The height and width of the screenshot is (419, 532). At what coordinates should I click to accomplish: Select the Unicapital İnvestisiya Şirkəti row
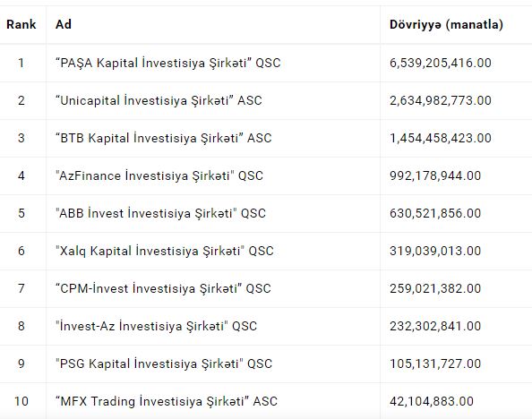click(x=266, y=100)
